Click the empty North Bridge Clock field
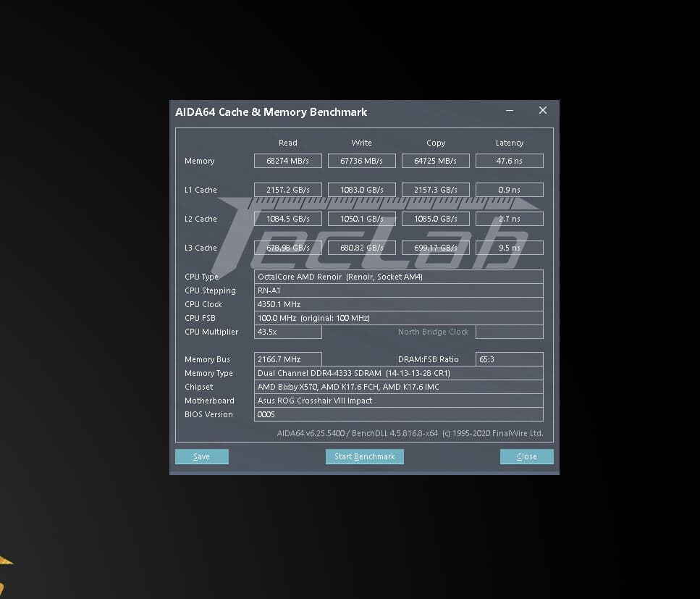 [510, 332]
